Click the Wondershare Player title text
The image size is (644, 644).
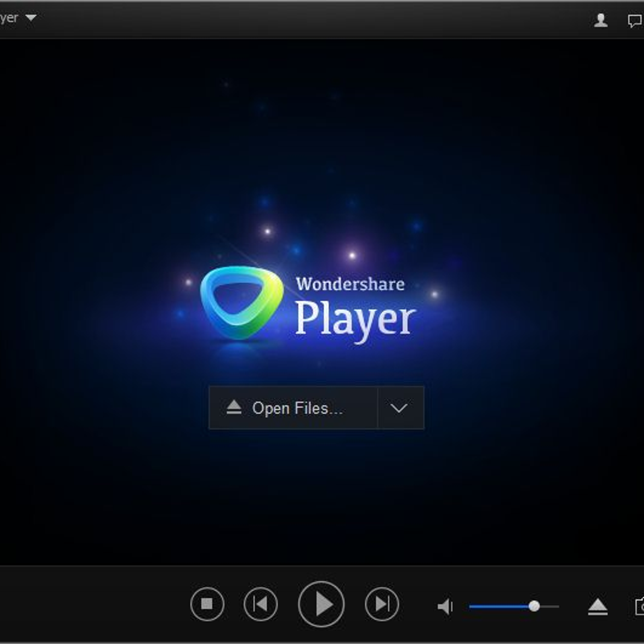(354, 308)
